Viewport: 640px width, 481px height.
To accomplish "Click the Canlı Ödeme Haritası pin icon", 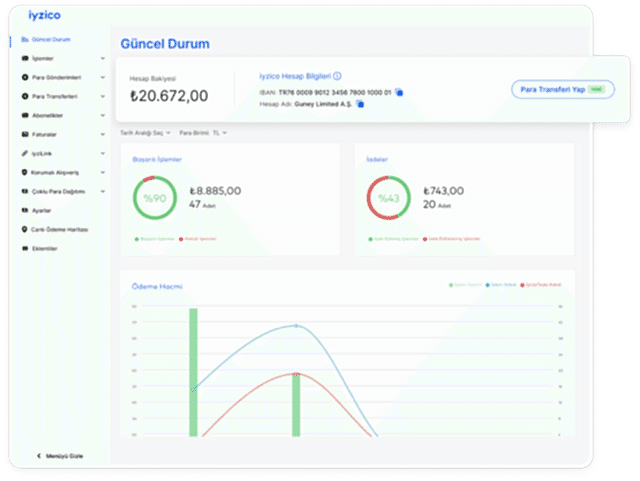I will (x=24, y=229).
